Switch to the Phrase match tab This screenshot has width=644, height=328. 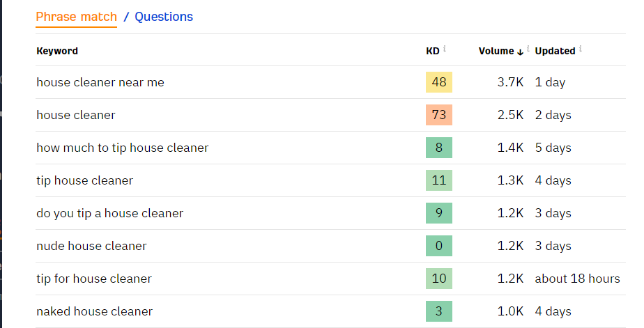tap(77, 17)
